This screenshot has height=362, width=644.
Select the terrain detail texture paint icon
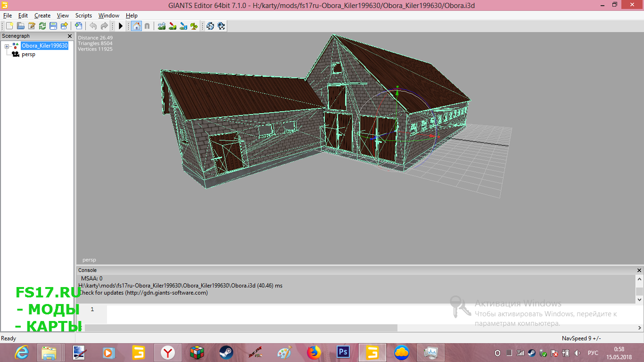pyautogui.click(x=173, y=26)
